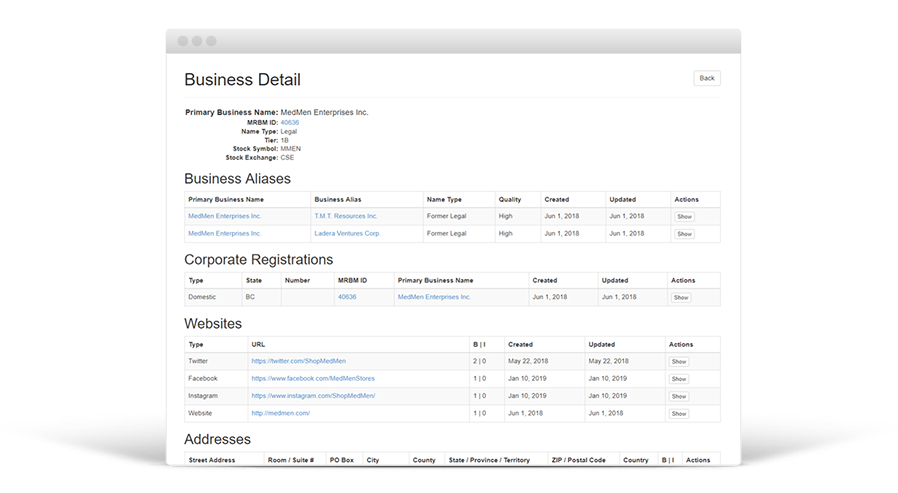Select the stock exchange CSE value
Screen dimensions: 898x493
pyautogui.click(x=287, y=157)
